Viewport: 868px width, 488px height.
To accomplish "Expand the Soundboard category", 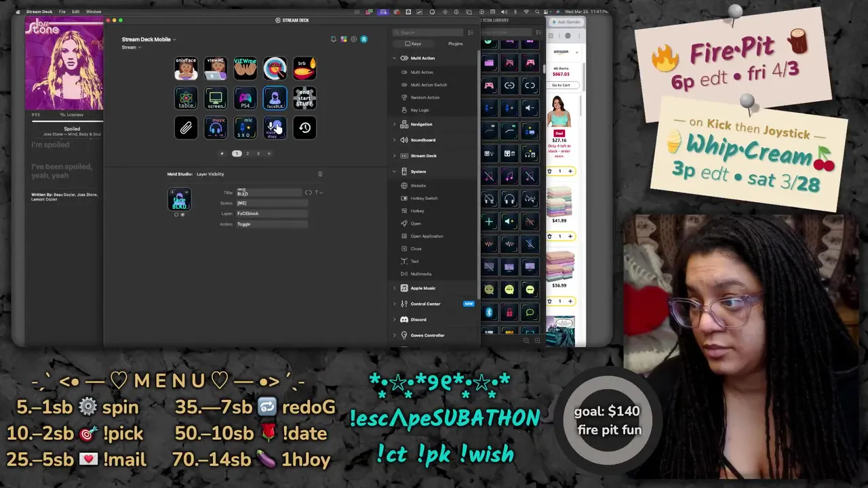I will pos(395,140).
